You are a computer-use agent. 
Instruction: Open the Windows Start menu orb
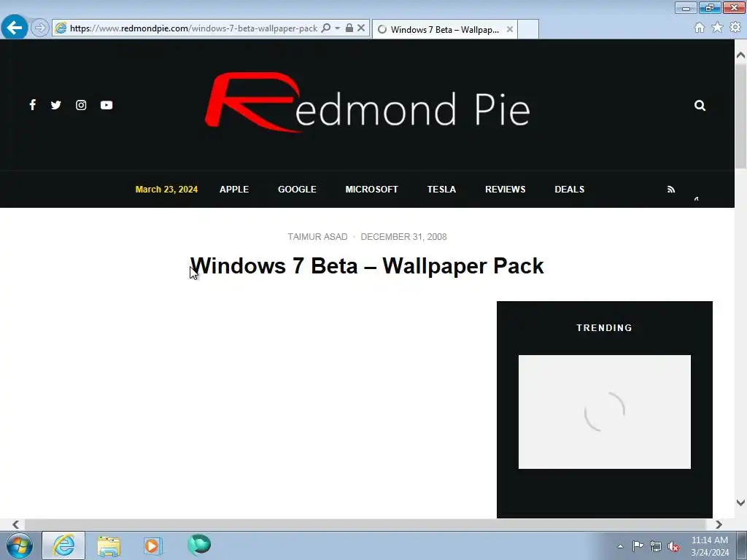click(x=20, y=545)
